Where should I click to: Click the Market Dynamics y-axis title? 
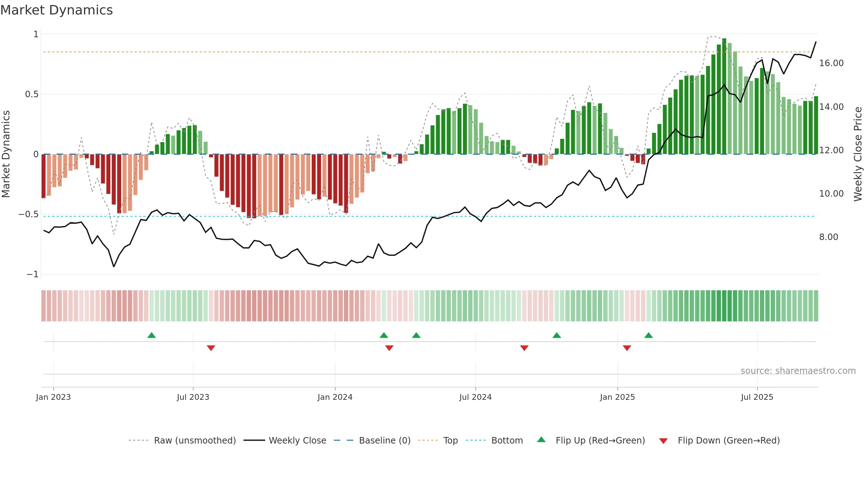(6, 154)
